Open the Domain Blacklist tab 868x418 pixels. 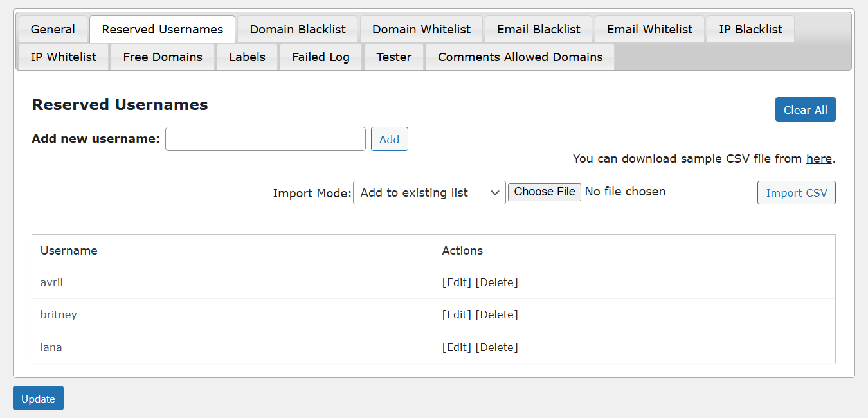297,29
